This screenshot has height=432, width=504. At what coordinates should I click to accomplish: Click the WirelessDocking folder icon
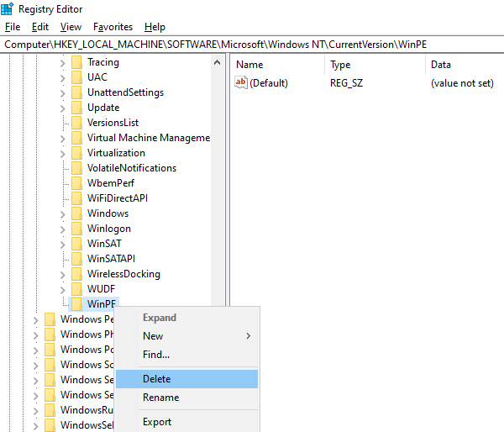[76, 274]
